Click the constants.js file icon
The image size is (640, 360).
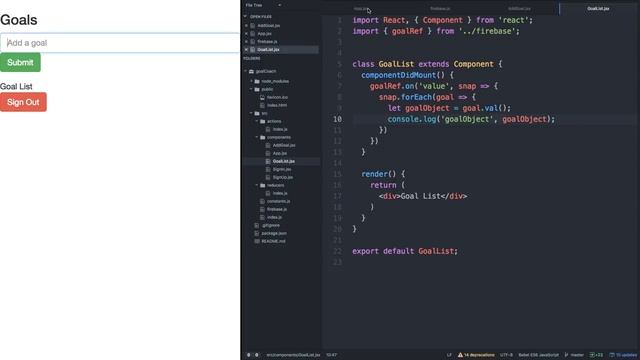[262, 201]
